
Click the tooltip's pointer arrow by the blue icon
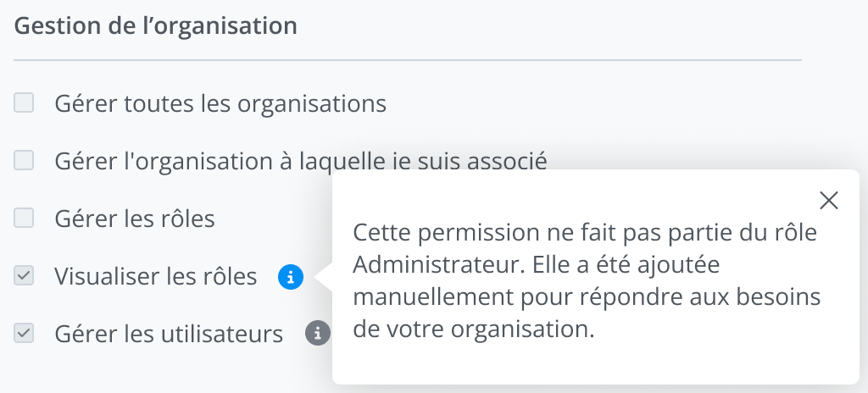click(x=323, y=276)
